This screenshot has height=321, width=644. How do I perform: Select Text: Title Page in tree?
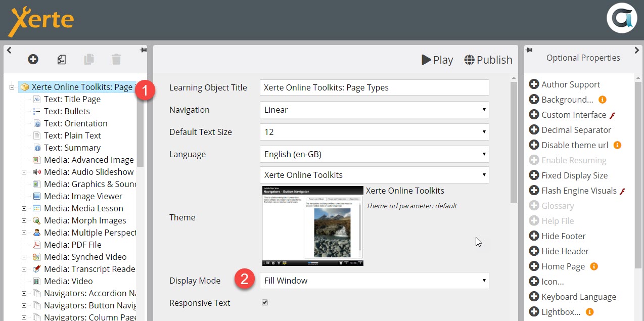(72, 99)
